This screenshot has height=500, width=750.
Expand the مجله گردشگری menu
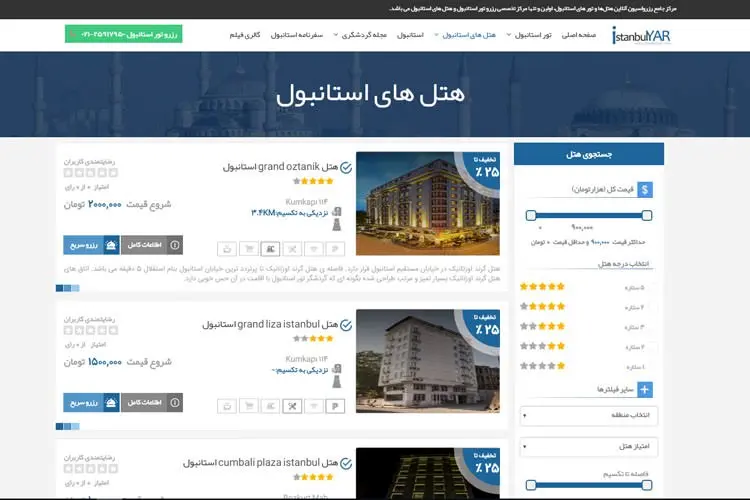[x=360, y=35]
